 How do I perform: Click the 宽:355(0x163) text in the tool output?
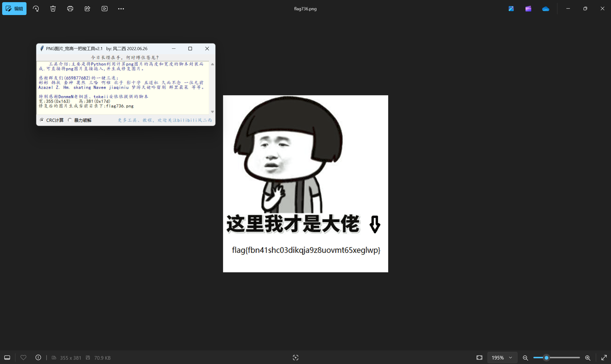(54, 101)
